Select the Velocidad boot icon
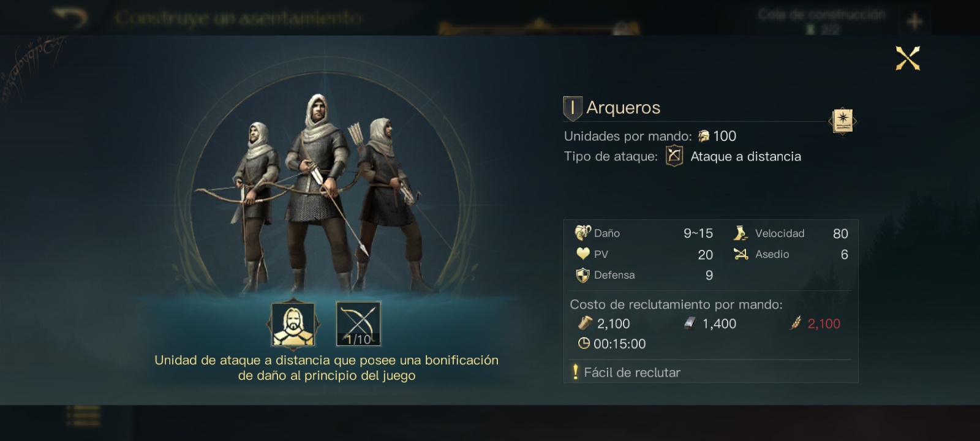The image size is (980, 441). tap(741, 233)
